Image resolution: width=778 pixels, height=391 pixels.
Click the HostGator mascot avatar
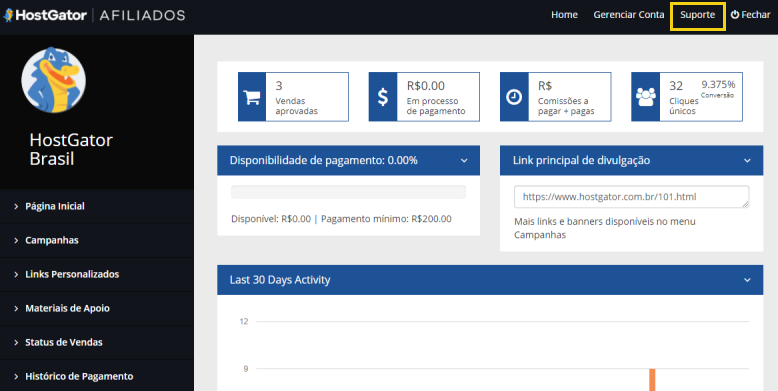click(x=54, y=80)
